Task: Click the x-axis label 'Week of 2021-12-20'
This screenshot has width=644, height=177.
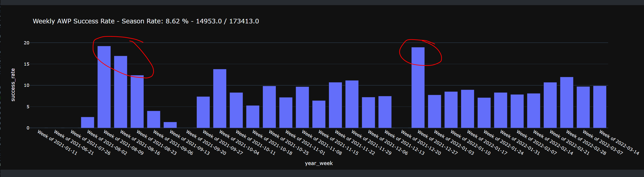Action: [x=421, y=142]
